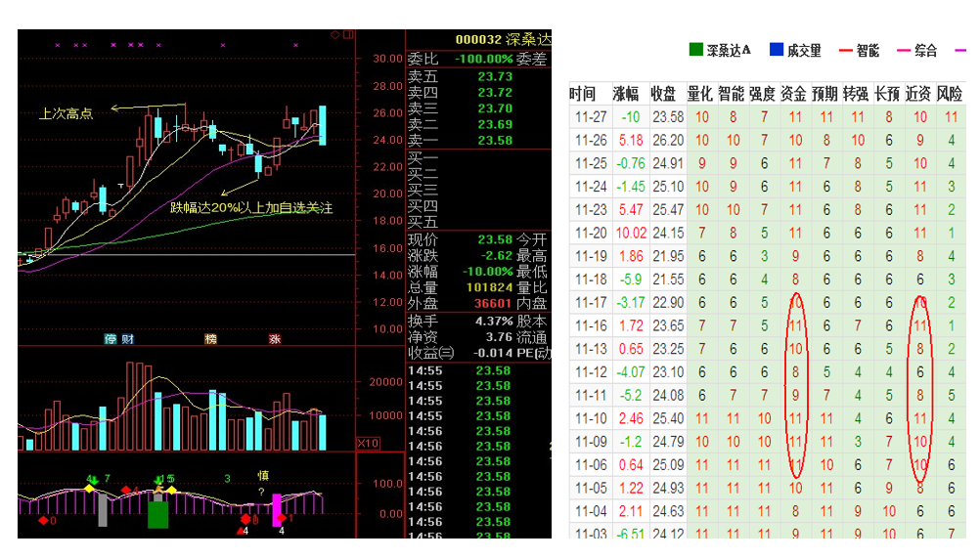This screenshot has height=560, width=980.
Task: Click the 11-04 date cell
Action: pos(591,511)
